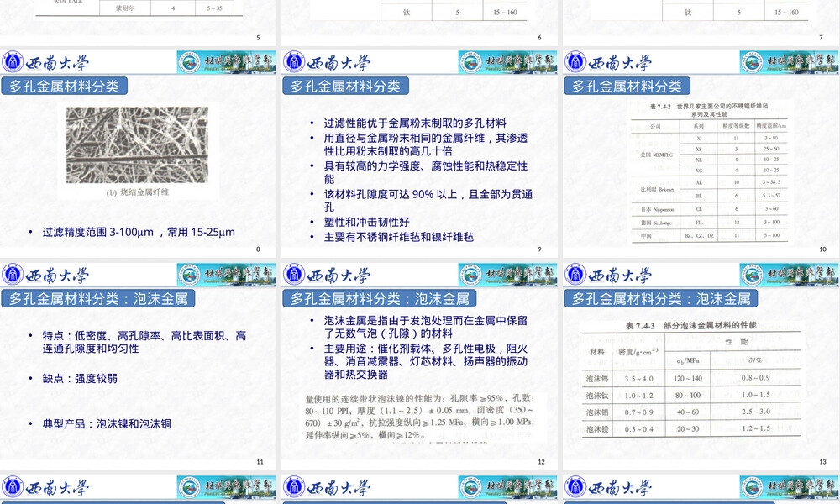Click the 西南大学 emblem on slide 13
The image size is (840, 504).
[575, 275]
